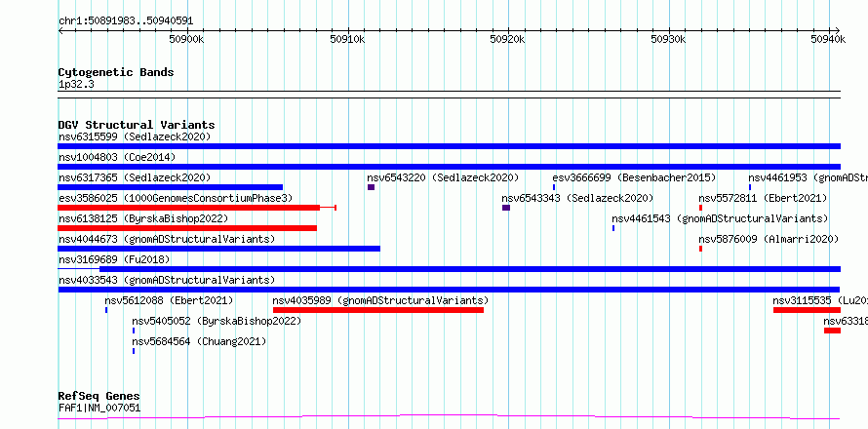Select the nsv3169689 (Fu2018) label
This screenshot has height=429, width=868.
[114, 259]
